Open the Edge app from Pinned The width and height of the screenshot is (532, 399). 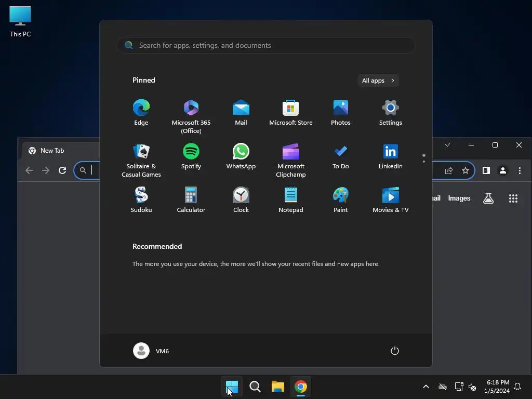coord(141,113)
